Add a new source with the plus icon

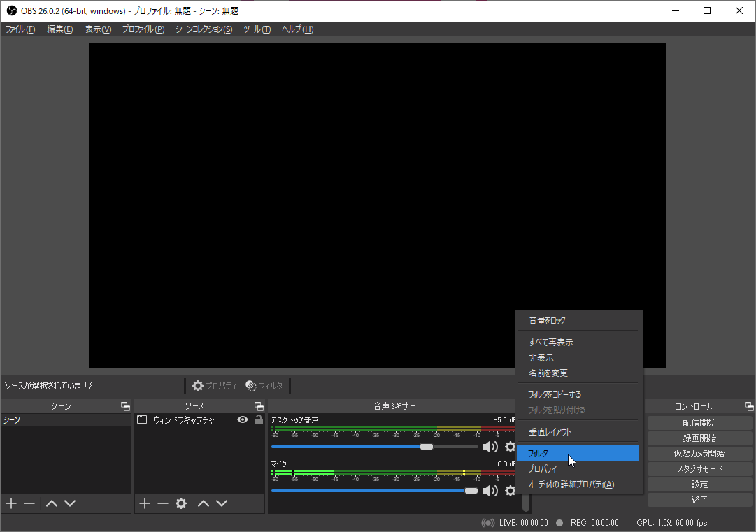(145, 503)
